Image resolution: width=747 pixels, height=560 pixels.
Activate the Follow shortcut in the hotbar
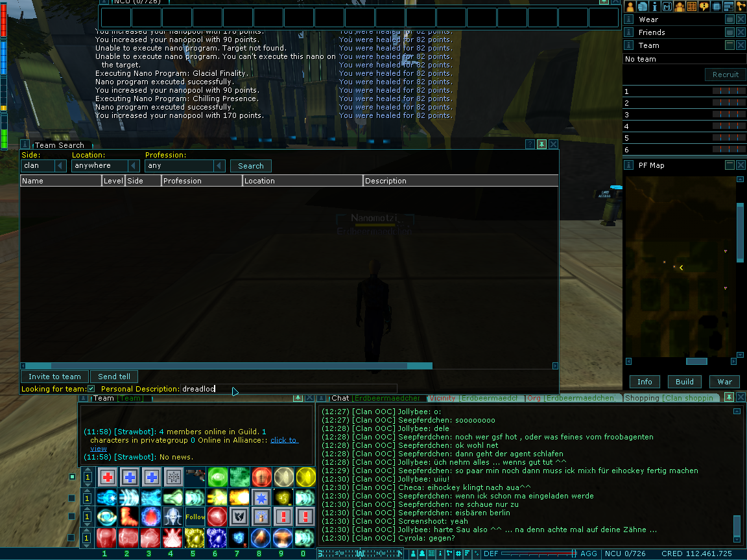pyautogui.click(x=195, y=517)
